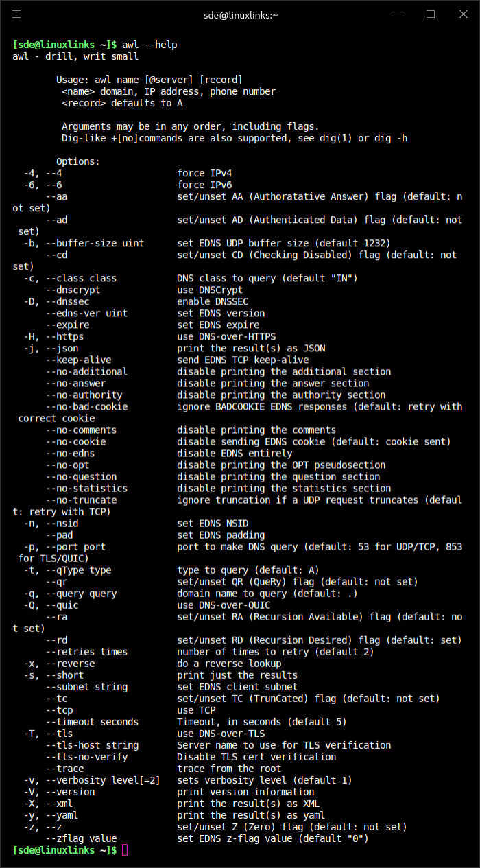Screen dimensions: 480x868
Task: Click the --tls-no-verify option
Action: coord(86,757)
